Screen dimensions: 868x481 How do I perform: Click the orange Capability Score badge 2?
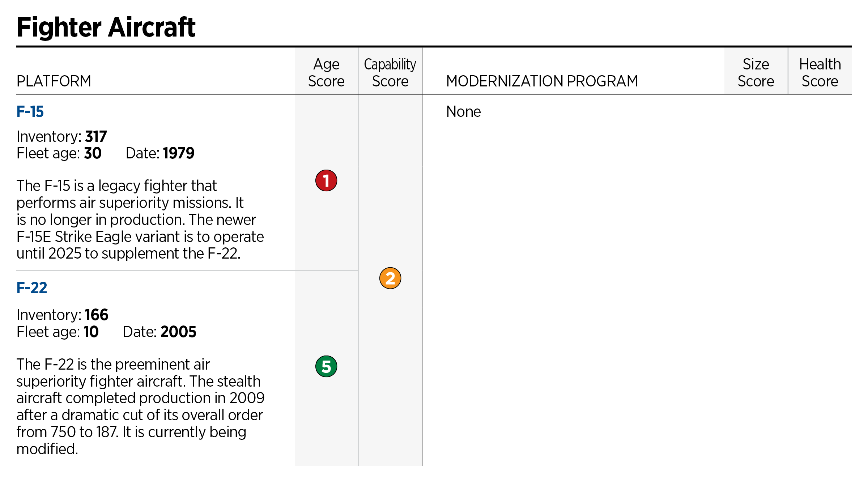tap(390, 278)
